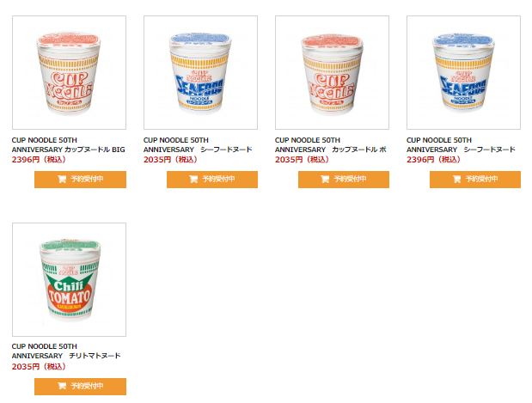Reserve Cup Noodle BIG with 予約受付中 button
Viewport: 532px width, 403px height.
pos(81,180)
